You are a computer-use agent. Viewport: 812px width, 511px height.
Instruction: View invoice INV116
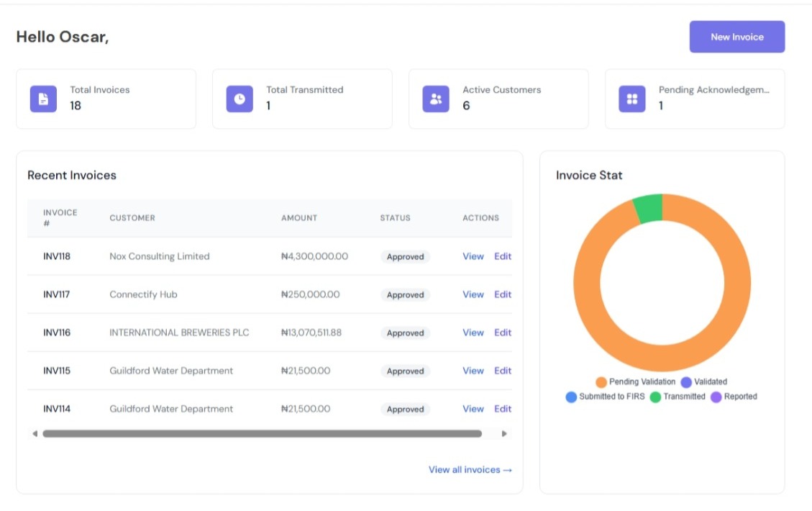click(x=473, y=333)
